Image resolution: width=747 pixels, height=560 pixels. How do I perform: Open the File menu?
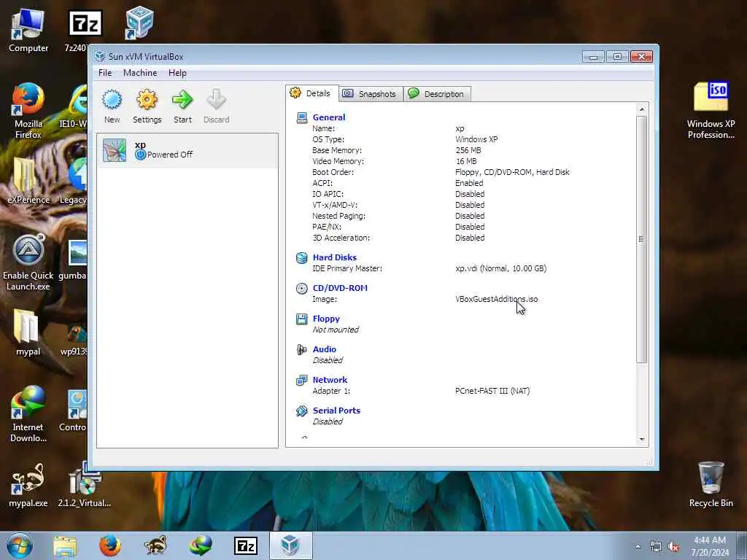pos(105,73)
